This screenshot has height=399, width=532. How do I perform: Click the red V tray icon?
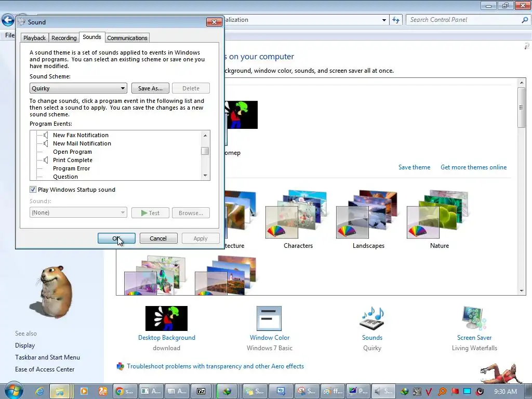pos(429,392)
